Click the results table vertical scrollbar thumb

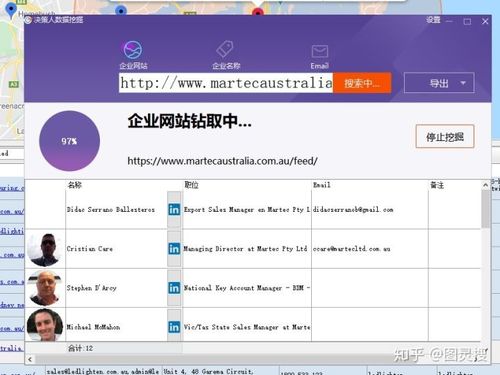pyautogui.click(x=486, y=209)
